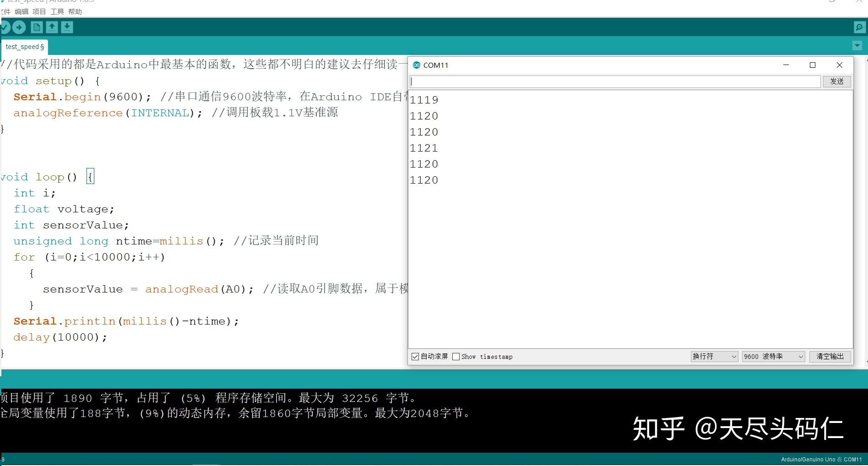Screen dimensions: 868x466
Task: Click the void setup() line
Action: coord(50,81)
